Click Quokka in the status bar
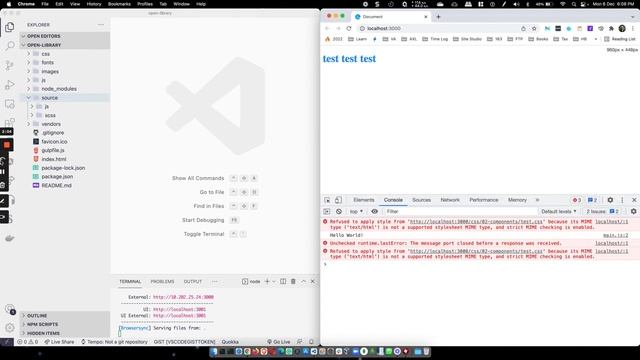 coord(230,342)
